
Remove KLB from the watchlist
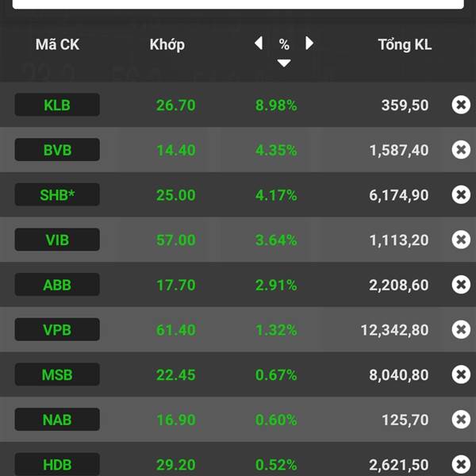coord(461,105)
